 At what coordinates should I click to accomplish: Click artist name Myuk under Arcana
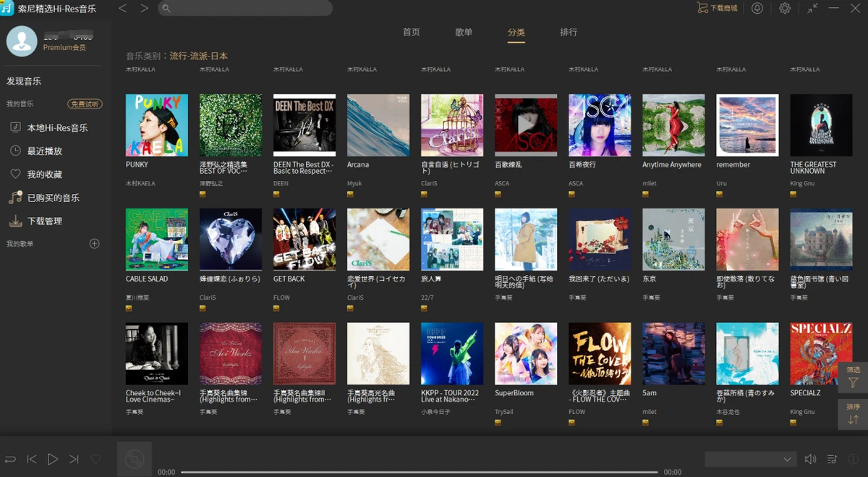tap(354, 184)
